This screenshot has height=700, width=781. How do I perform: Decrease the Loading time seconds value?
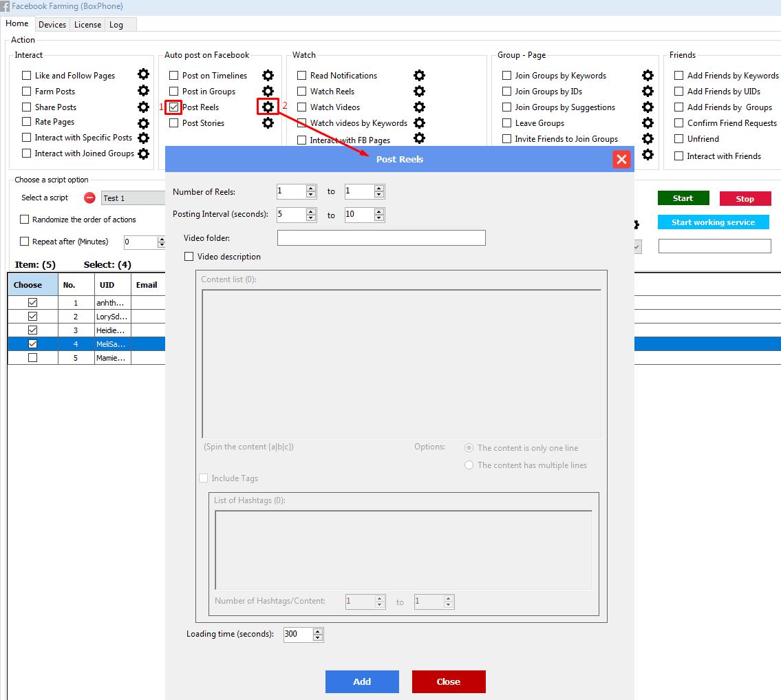coord(318,638)
